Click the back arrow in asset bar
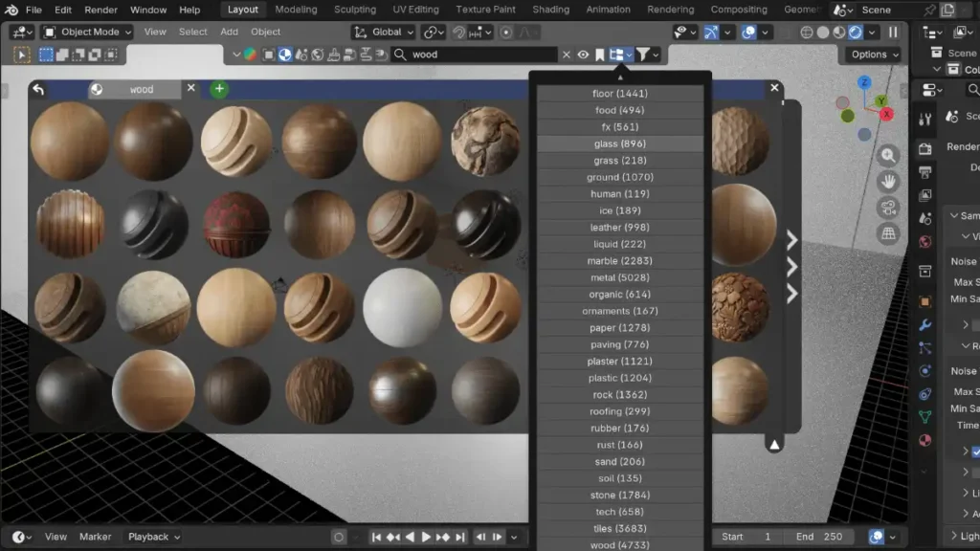Screen dimensions: 980x551 click(x=38, y=89)
